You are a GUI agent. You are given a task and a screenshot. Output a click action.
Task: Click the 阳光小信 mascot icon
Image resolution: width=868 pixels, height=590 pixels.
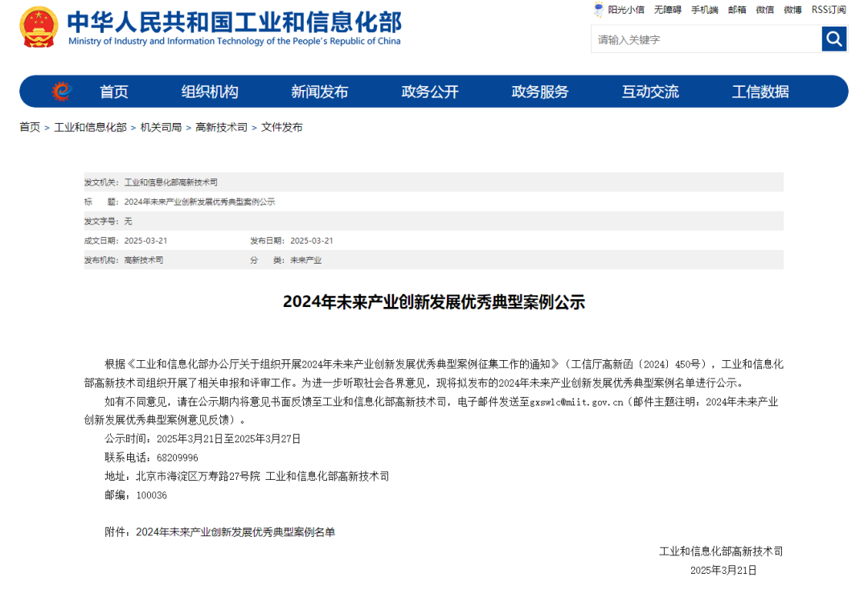click(x=598, y=10)
